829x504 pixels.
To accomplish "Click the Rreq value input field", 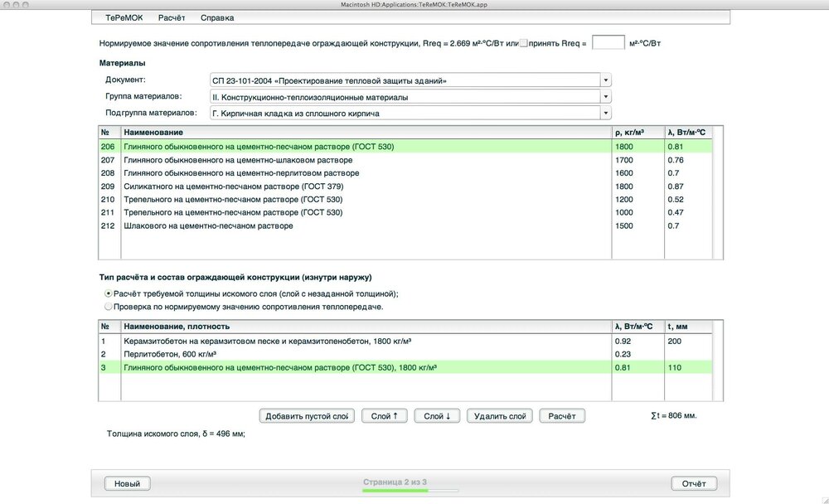I will tap(608, 43).
